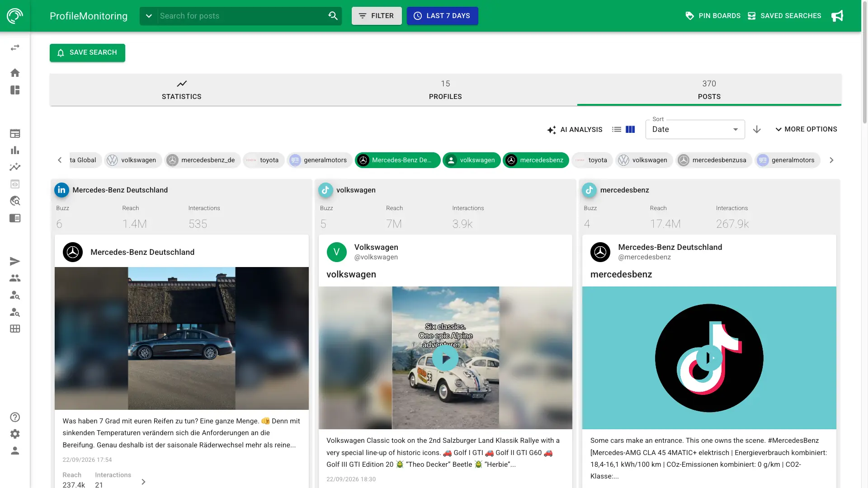
Task: Switch to list view layout
Action: click(x=616, y=129)
